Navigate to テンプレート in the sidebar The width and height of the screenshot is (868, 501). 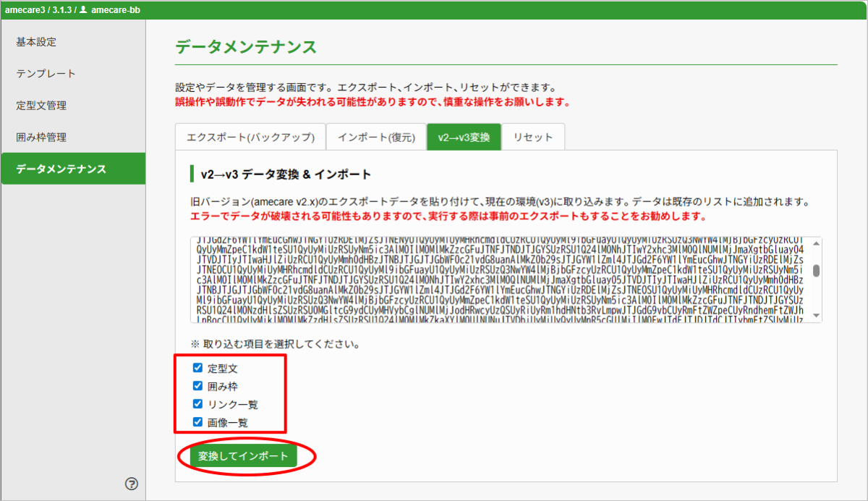coord(46,74)
